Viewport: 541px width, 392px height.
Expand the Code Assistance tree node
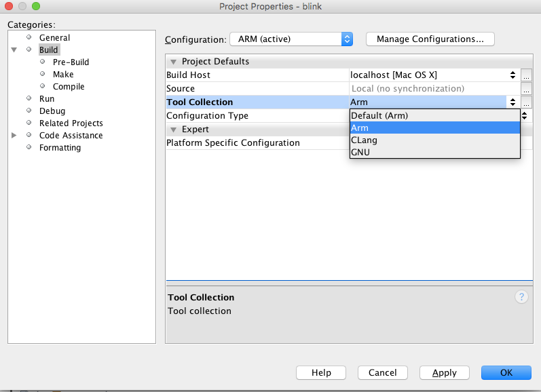coord(14,135)
